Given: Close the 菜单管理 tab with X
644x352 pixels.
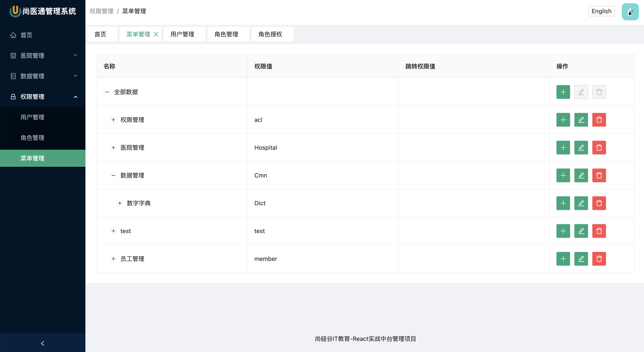Looking at the screenshot, I should [156, 34].
